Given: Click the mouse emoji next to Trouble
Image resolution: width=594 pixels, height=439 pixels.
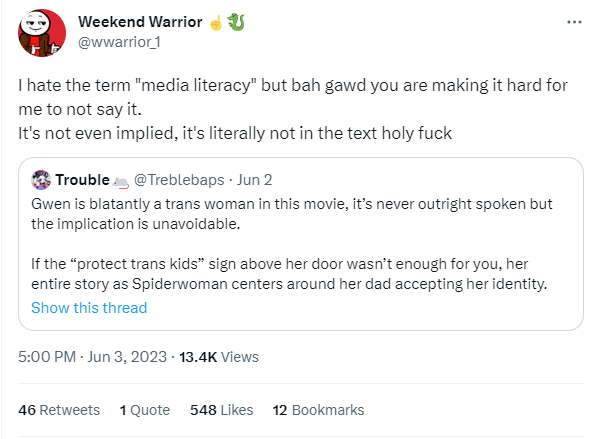Looking at the screenshot, I should click(120, 182).
